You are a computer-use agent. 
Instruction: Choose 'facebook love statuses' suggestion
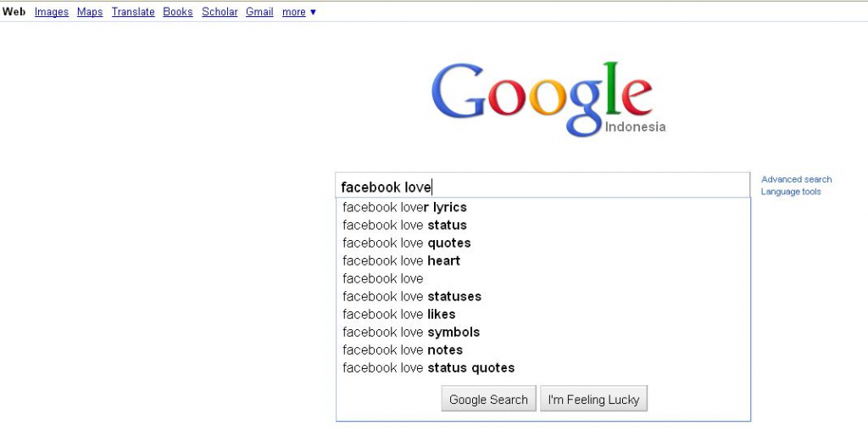tap(542, 296)
